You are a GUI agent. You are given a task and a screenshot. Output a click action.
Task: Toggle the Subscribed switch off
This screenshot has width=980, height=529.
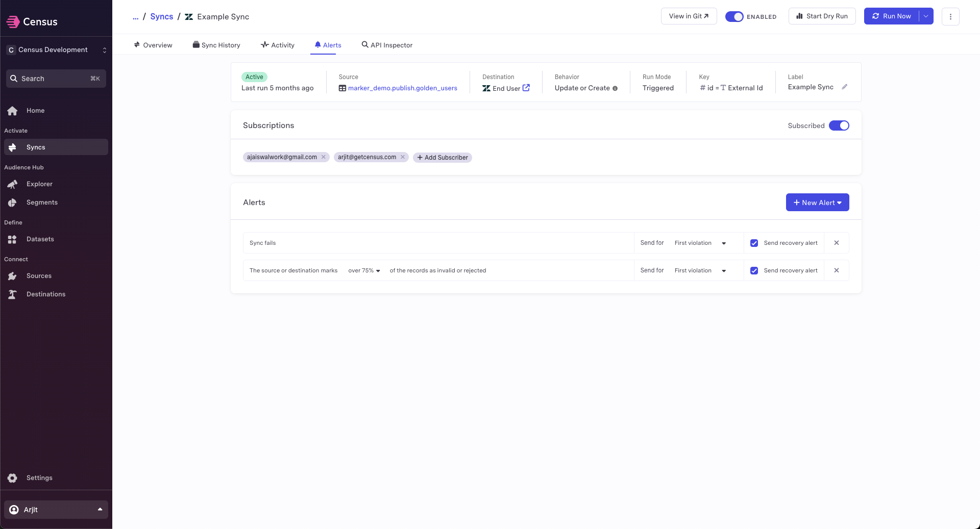pos(839,125)
